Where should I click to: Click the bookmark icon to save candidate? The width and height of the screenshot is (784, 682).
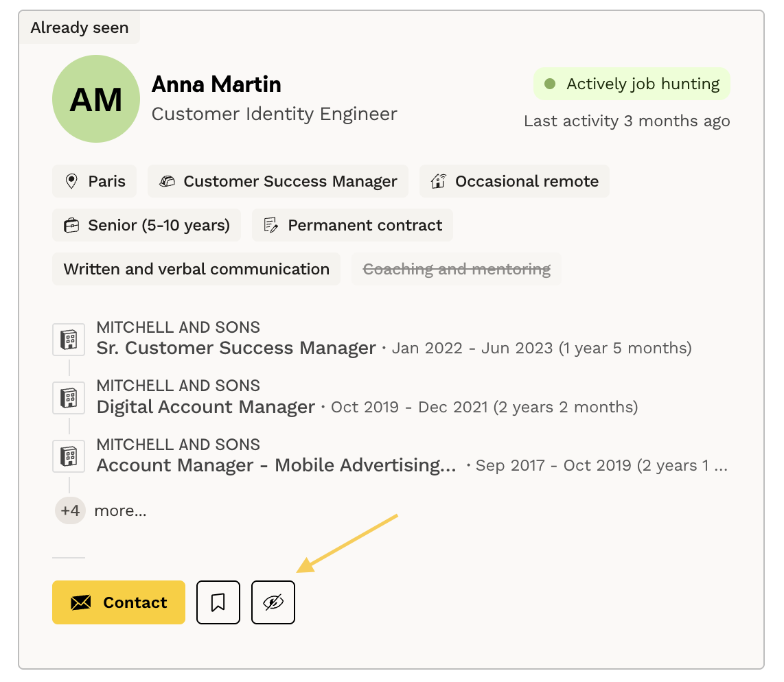pos(218,602)
